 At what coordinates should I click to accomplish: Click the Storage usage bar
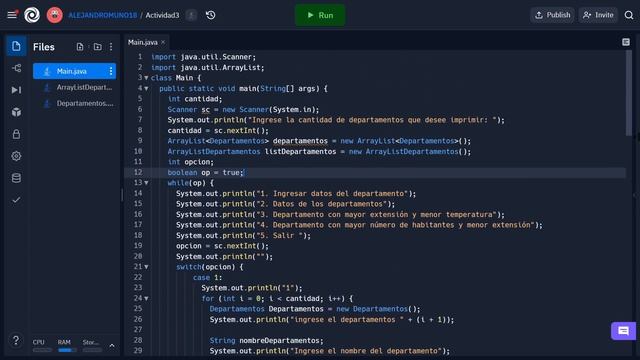click(92, 350)
